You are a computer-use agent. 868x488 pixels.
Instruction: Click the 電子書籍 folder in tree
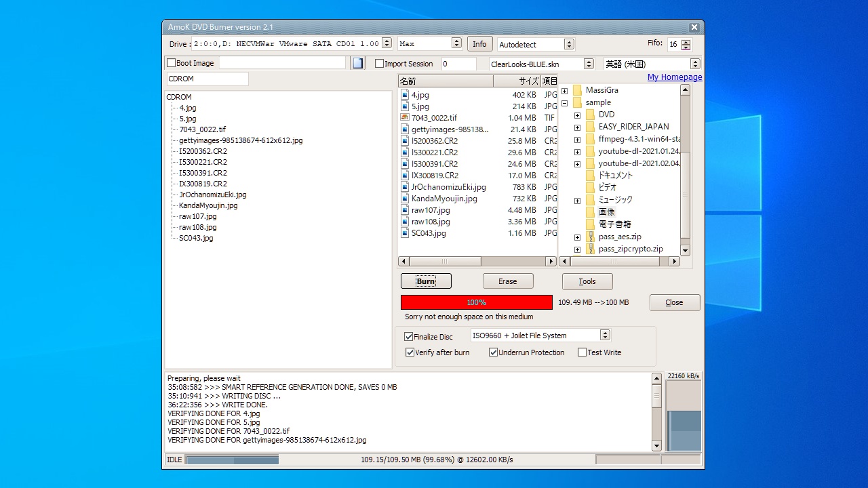615,224
